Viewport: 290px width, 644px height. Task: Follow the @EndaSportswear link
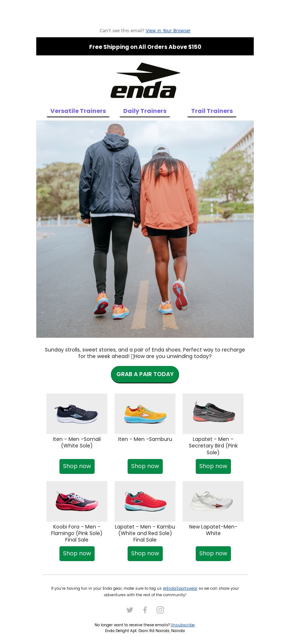[180, 588]
